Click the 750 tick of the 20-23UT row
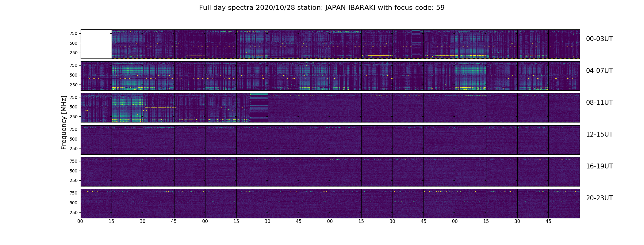This screenshot has height=245, width=644. (74, 193)
